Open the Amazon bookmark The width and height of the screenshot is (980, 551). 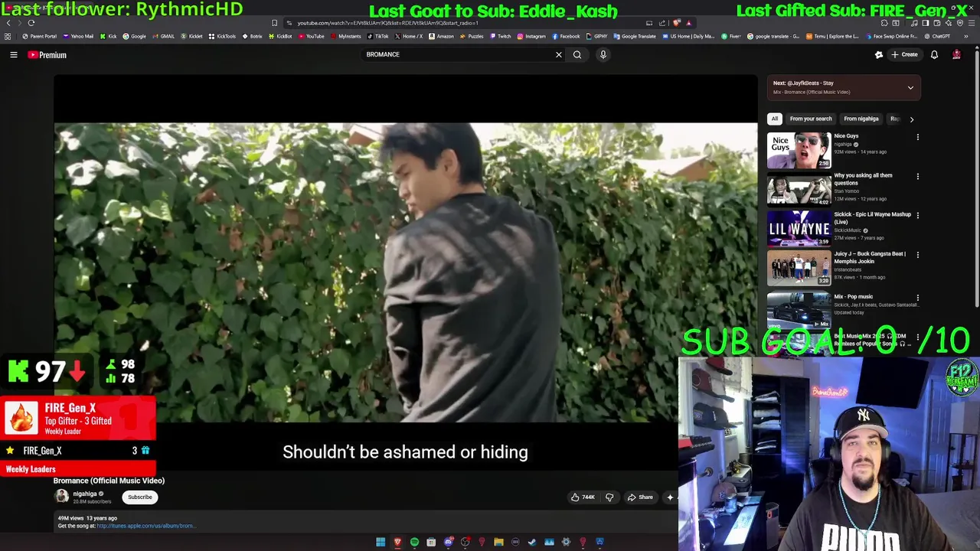(440, 36)
